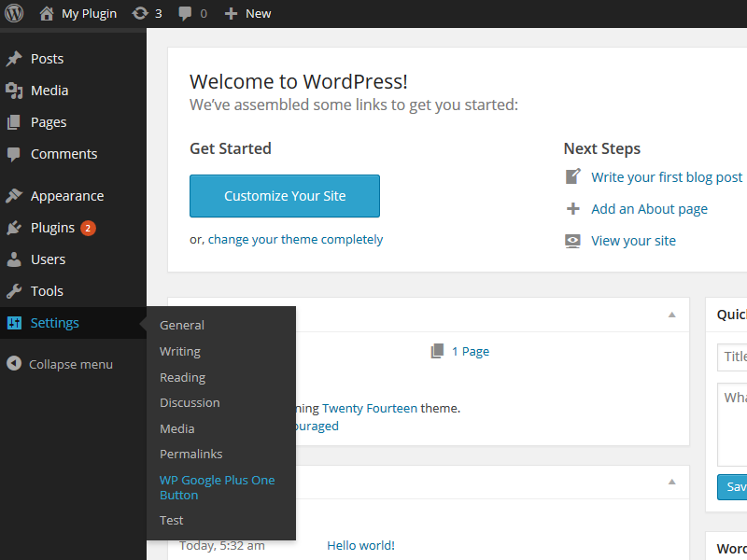Screen dimensions: 747x560
Task: Open the 1 Page link
Action: pos(471,352)
